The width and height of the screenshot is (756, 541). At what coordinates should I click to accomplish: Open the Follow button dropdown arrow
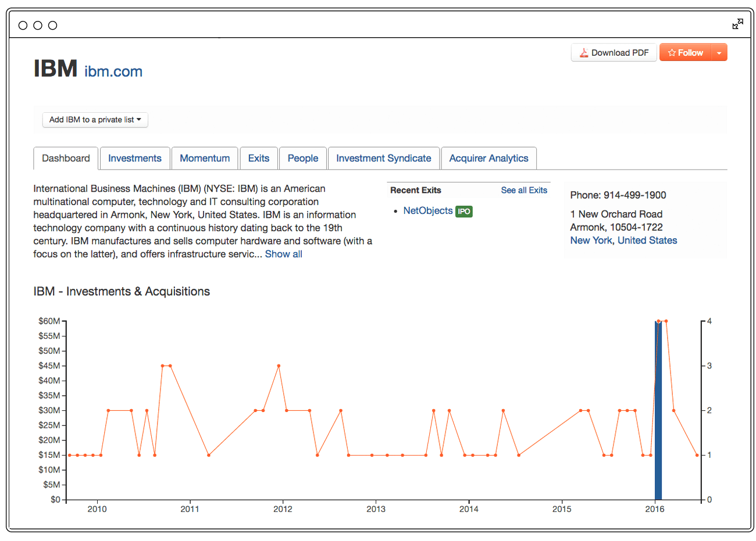[719, 53]
